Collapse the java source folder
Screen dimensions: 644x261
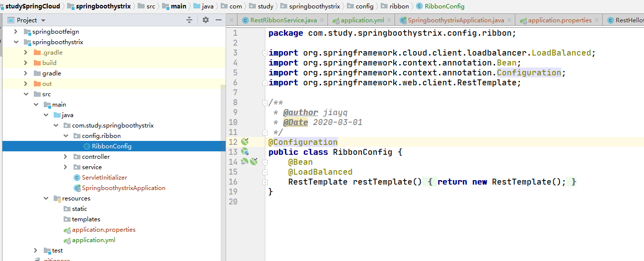(x=46, y=115)
